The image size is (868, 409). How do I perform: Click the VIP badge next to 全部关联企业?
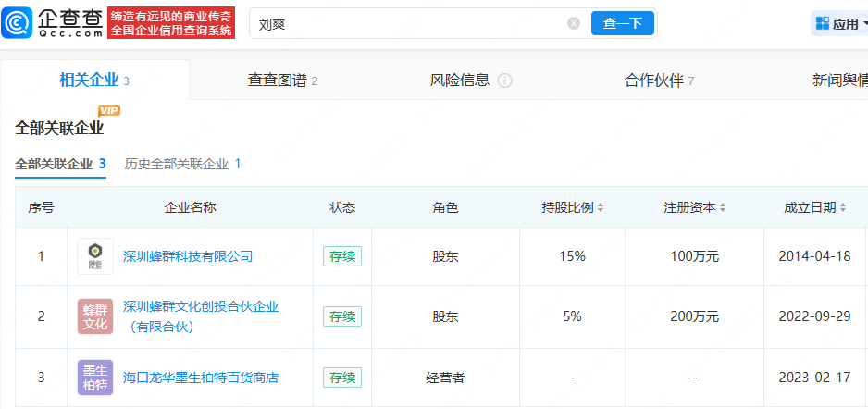[109, 111]
